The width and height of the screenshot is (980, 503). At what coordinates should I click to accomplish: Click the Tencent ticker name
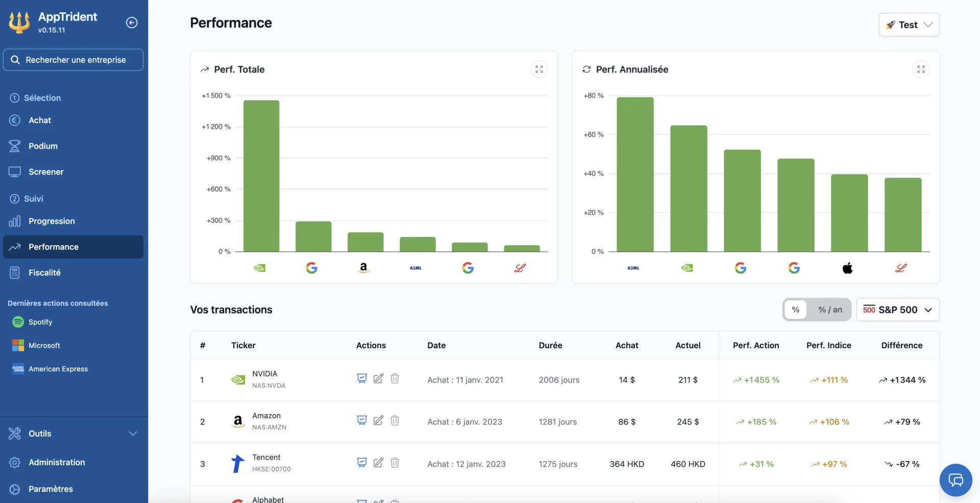(266, 457)
